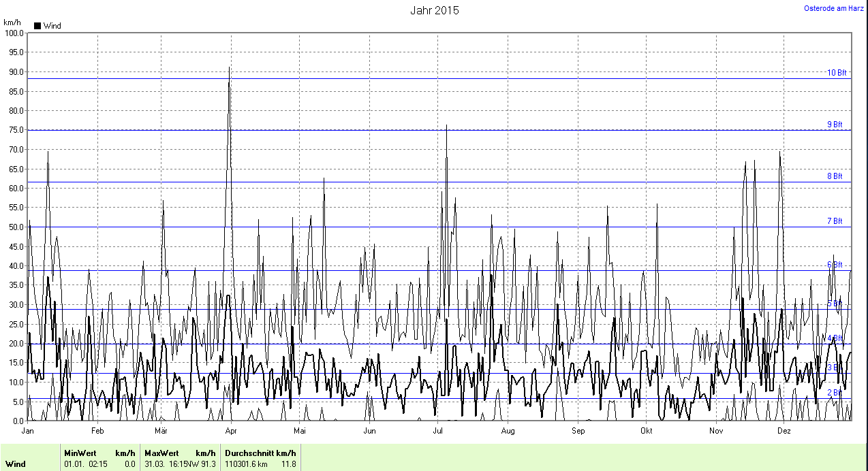
Task: Click the 2 Bft threshold label
Action: 835,393
